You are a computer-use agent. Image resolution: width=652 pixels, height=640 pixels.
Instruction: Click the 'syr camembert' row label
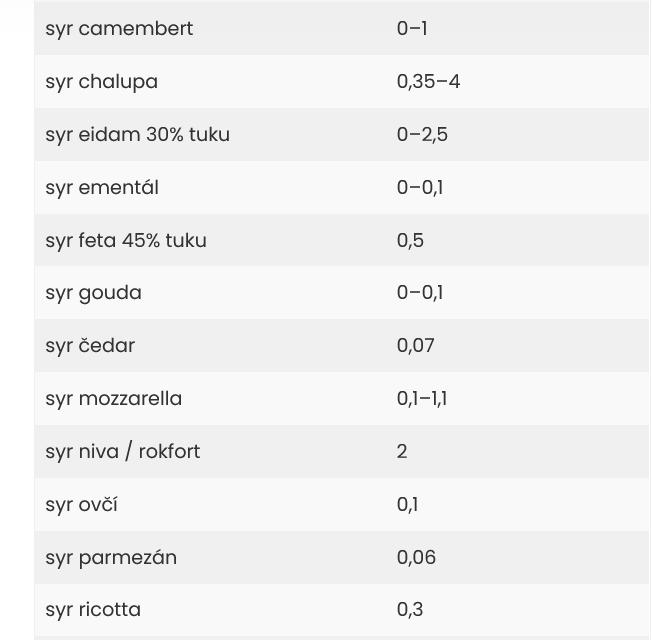coord(119,29)
